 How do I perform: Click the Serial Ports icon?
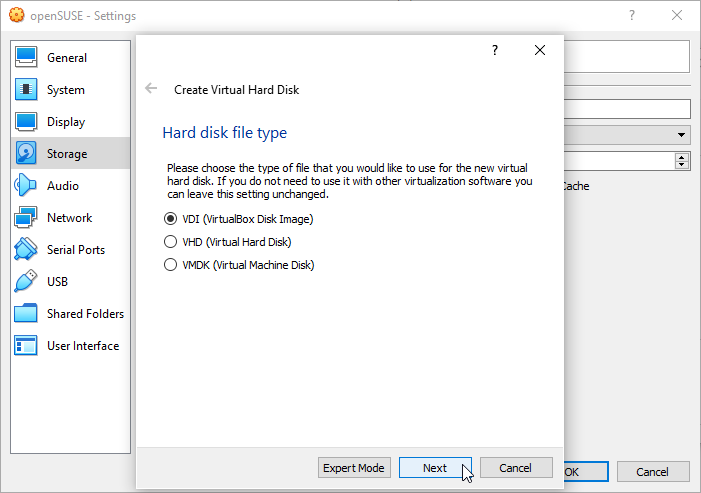[x=27, y=250]
